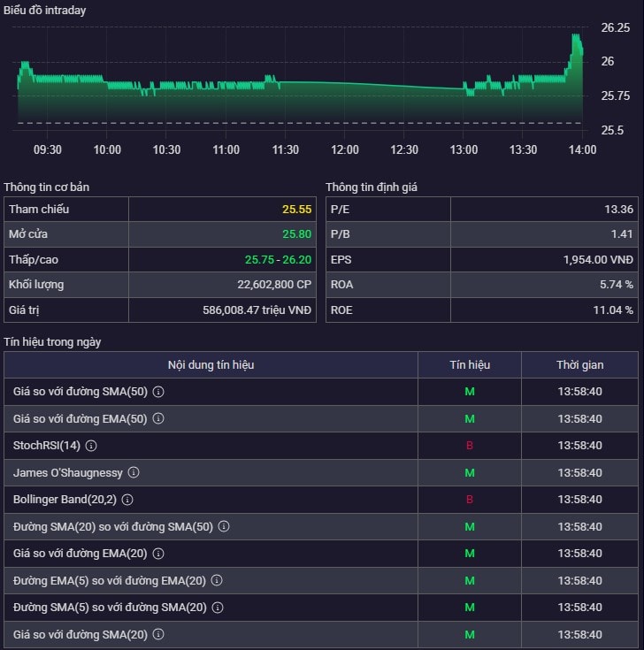Click the intraday chart peak near 14:00
This screenshot has width=644, height=650.
pyautogui.click(x=576, y=36)
